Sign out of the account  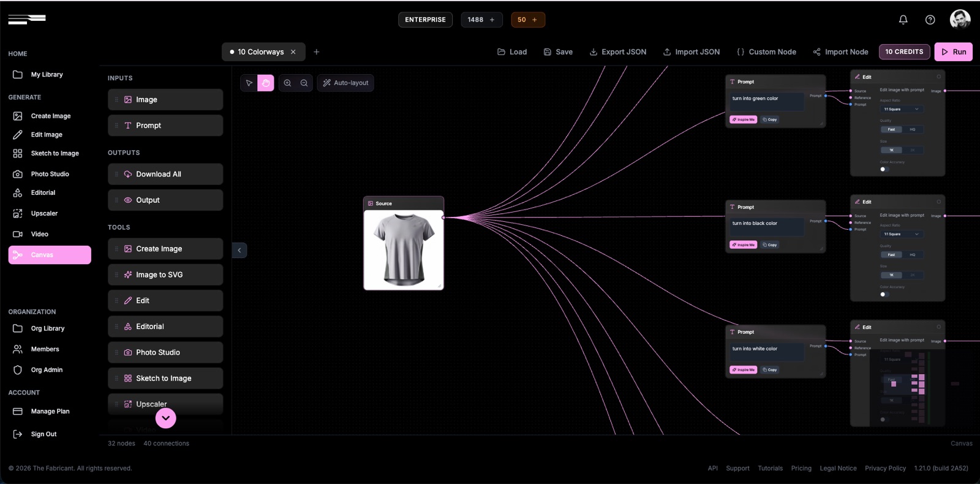pos(50,434)
